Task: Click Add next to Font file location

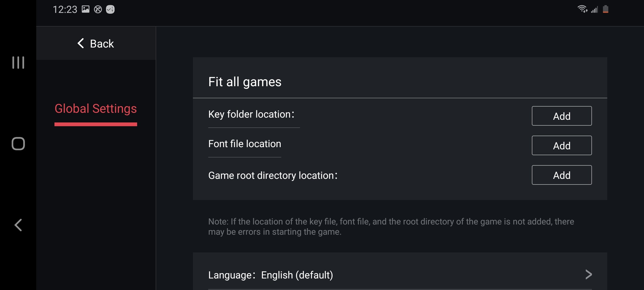Action: click(x=562, y=146)
